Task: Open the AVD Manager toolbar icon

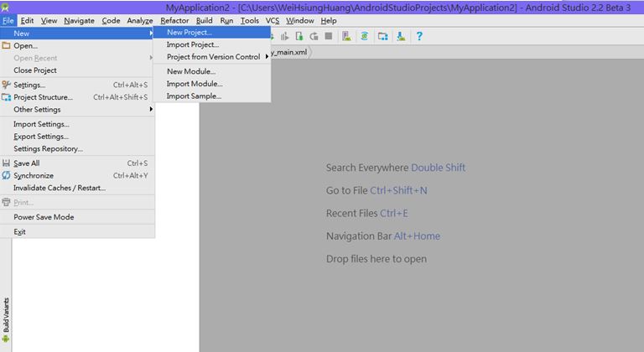Action: (346, 37)
